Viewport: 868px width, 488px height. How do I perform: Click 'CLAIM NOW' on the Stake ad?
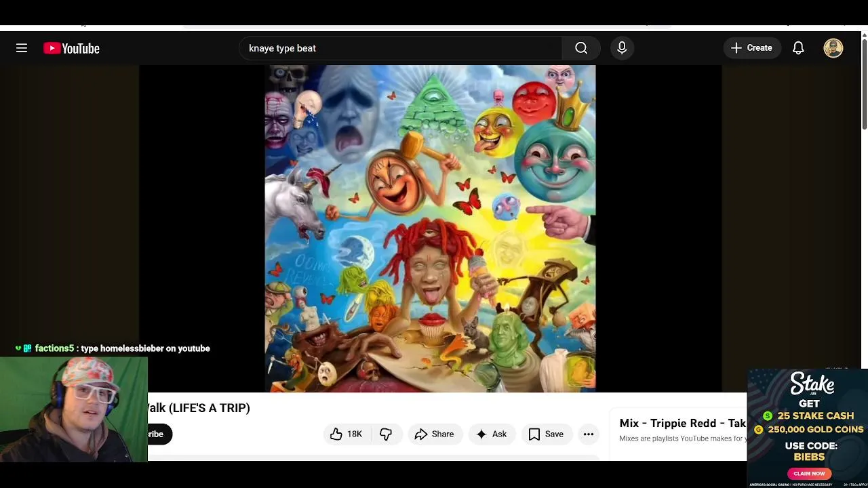[809, 473]
